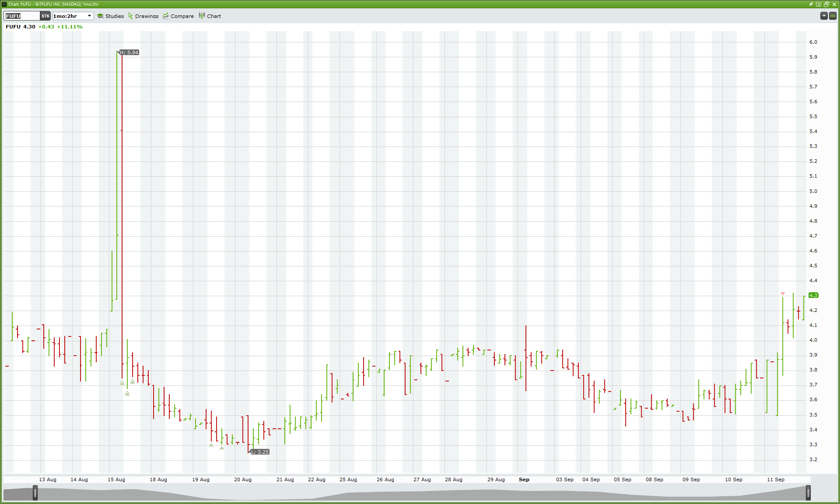Image resolution: width=840 pixels, height=504 pixels.
Task: Select left handle of range slider
Action: pyautogui.click(x=35, y=493)
